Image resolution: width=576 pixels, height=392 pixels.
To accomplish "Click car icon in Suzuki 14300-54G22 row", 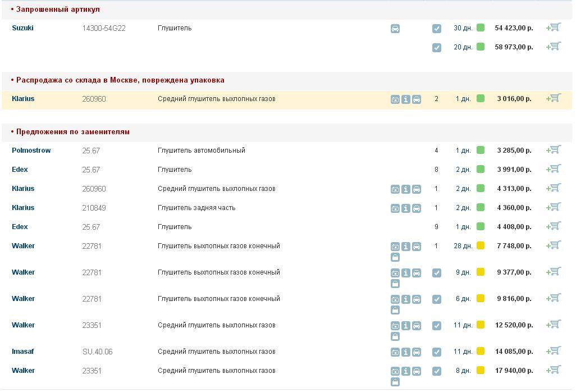I will [395, 29].
